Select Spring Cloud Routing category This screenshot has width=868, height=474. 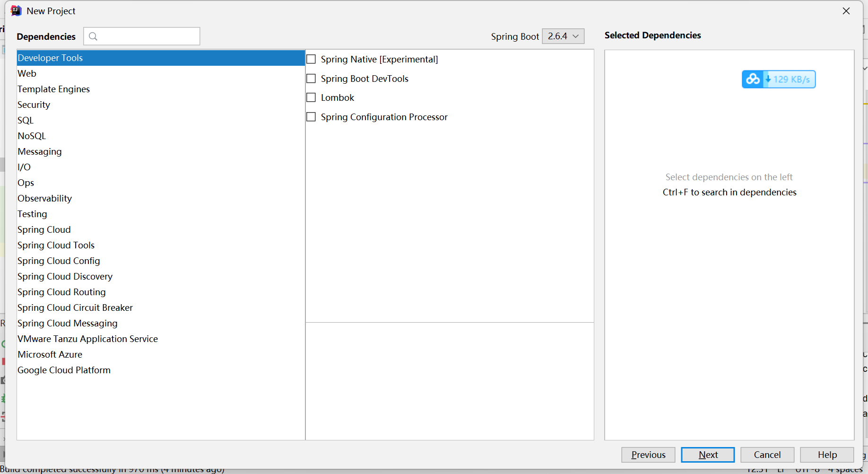point(161,292)
